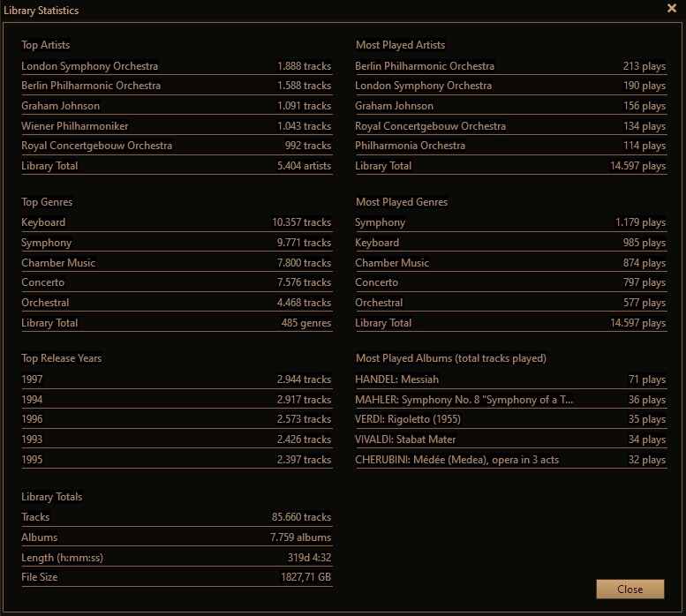Click the 2.573 tracks value

pos(304,419)
